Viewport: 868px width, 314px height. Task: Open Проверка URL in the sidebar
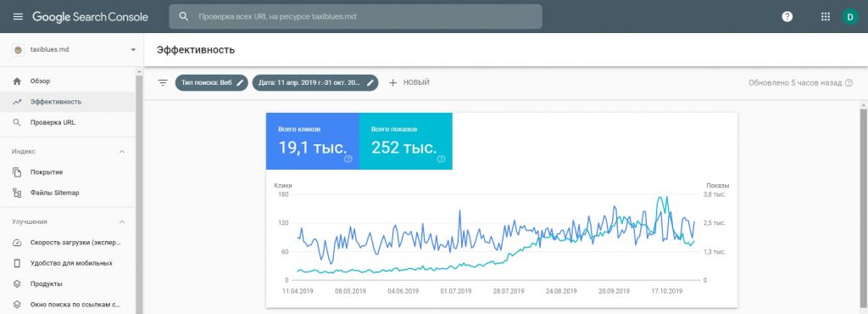point(68,122)
